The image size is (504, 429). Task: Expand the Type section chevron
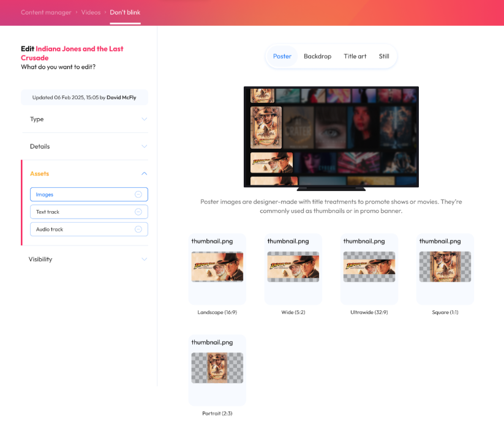point(145,119)
